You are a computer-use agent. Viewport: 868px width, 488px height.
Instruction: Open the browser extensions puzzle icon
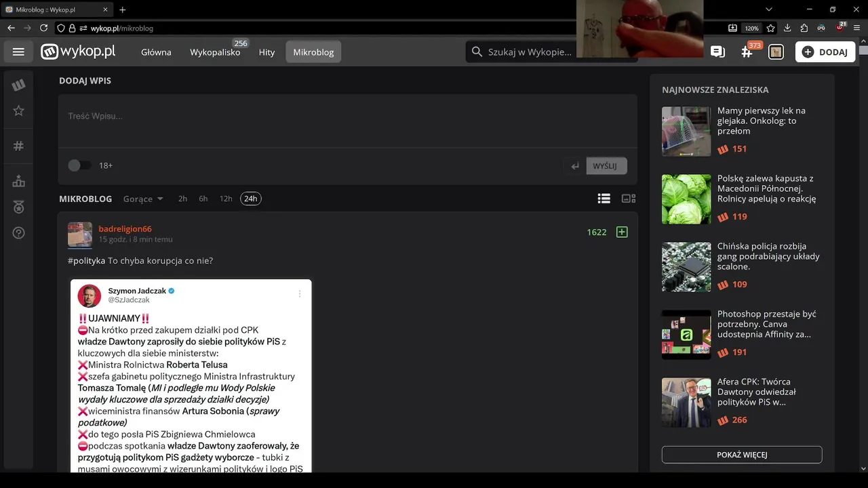[x=804, y=28]
